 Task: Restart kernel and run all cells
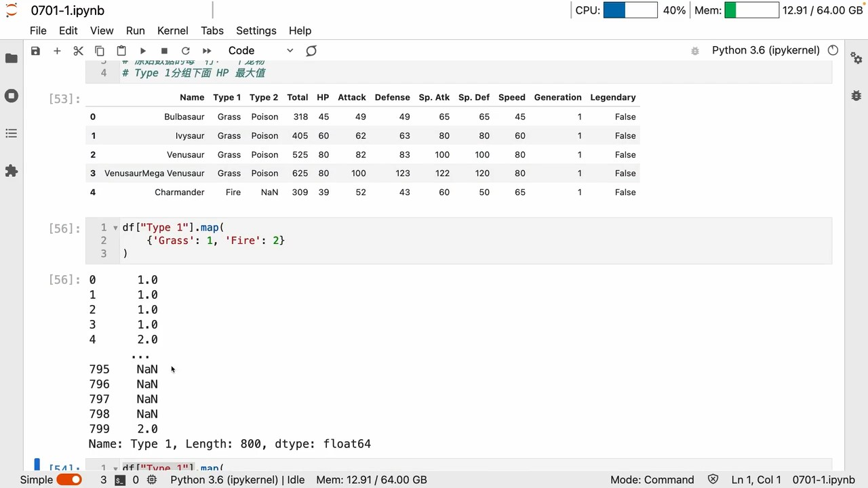pyautogui.click(x=207, y=51)
